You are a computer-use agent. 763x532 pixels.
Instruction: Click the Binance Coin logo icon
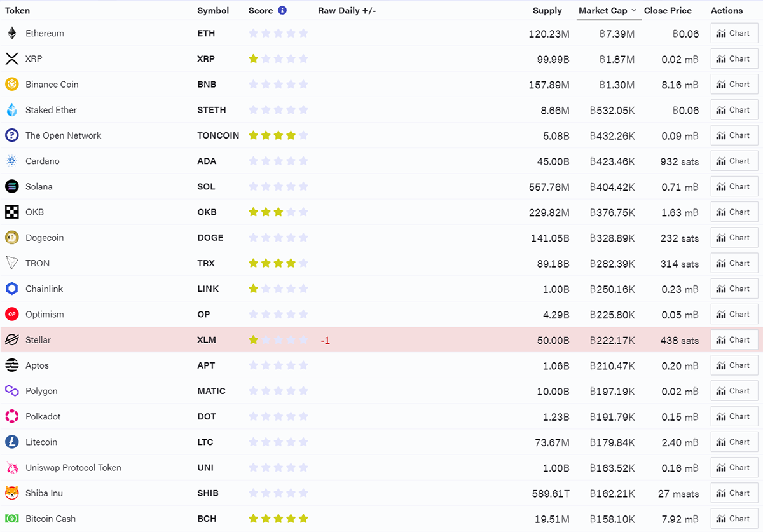(x=11, y=84)
